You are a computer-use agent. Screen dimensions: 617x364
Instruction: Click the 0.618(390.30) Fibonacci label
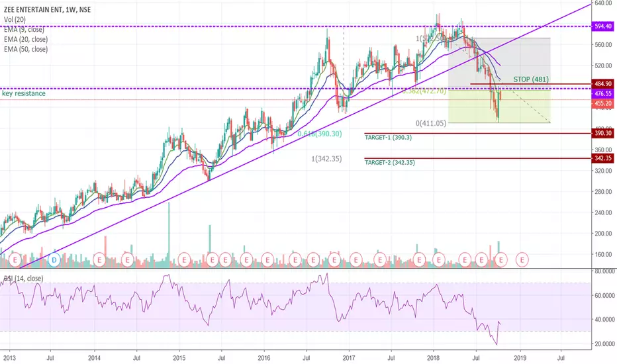[x=320, y=134]
